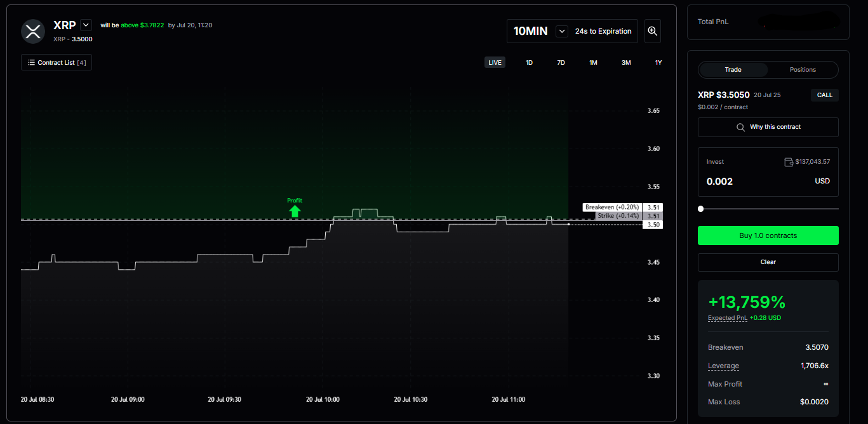Viewport: 868px width, 424px height.
Task: Click the Total PnL label
Action: [x=712, y=22]
